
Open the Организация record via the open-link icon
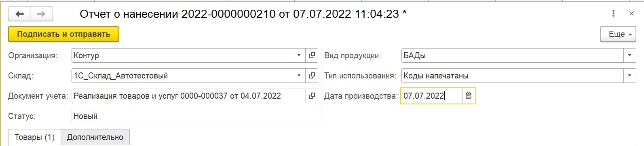pos(312,55)
